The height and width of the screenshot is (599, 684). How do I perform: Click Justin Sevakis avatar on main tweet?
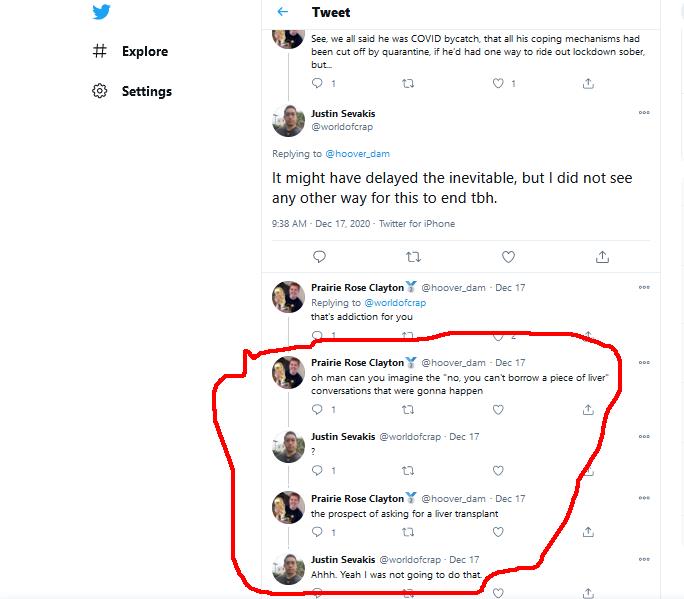(288, 120)
